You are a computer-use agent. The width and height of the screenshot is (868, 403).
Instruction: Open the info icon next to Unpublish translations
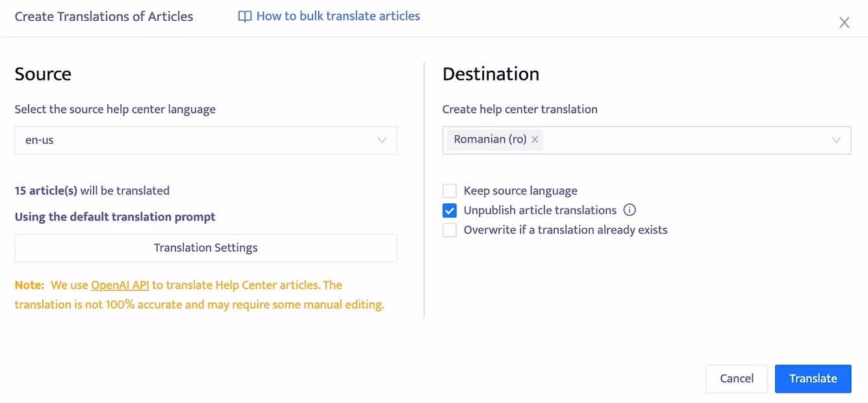tap(629, 210)
